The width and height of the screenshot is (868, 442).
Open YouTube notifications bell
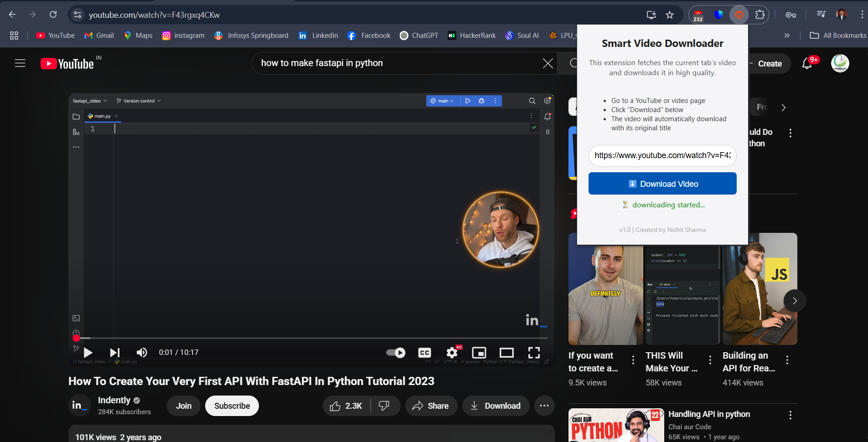[x=807, y=64]
